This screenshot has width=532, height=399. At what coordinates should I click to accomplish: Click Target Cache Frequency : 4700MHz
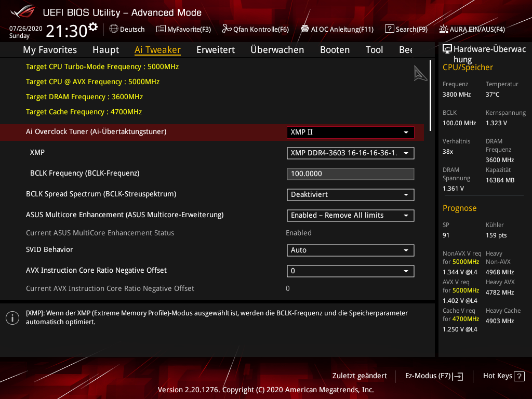[84, 112]
